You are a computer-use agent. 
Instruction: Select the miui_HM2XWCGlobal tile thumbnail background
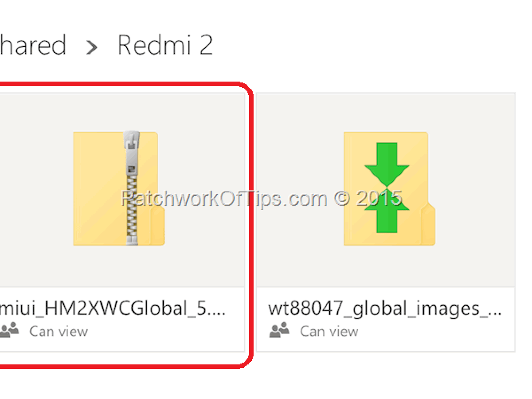tap(122, 190)
